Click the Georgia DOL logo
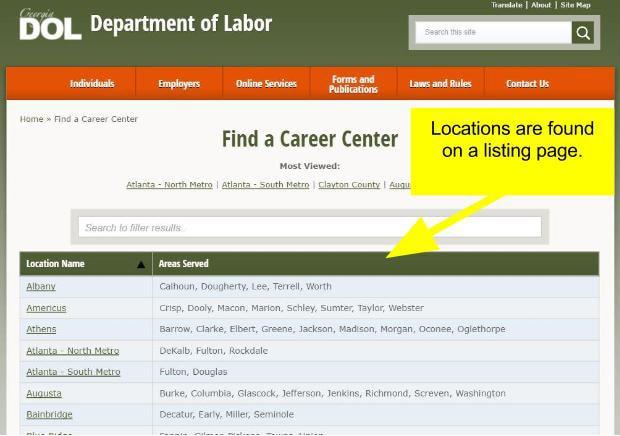Viewport: 620px width, 436px height. 49,25
